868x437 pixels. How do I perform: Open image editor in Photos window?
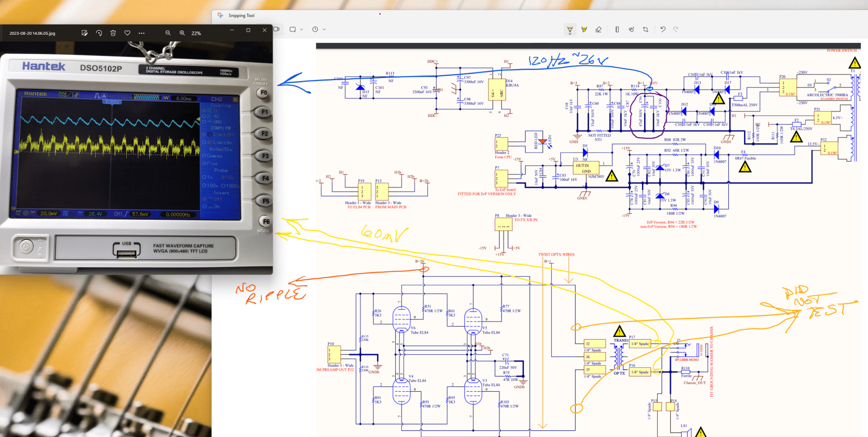[x=85, y=33]
